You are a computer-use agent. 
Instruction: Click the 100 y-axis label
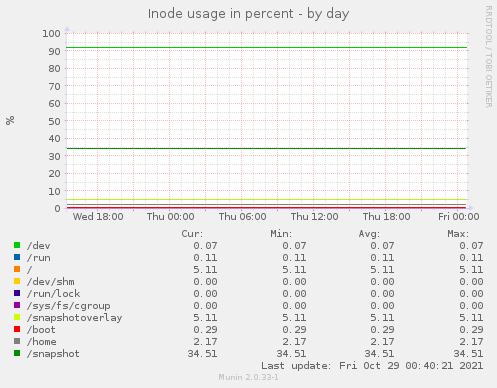[x=51, y=33]
